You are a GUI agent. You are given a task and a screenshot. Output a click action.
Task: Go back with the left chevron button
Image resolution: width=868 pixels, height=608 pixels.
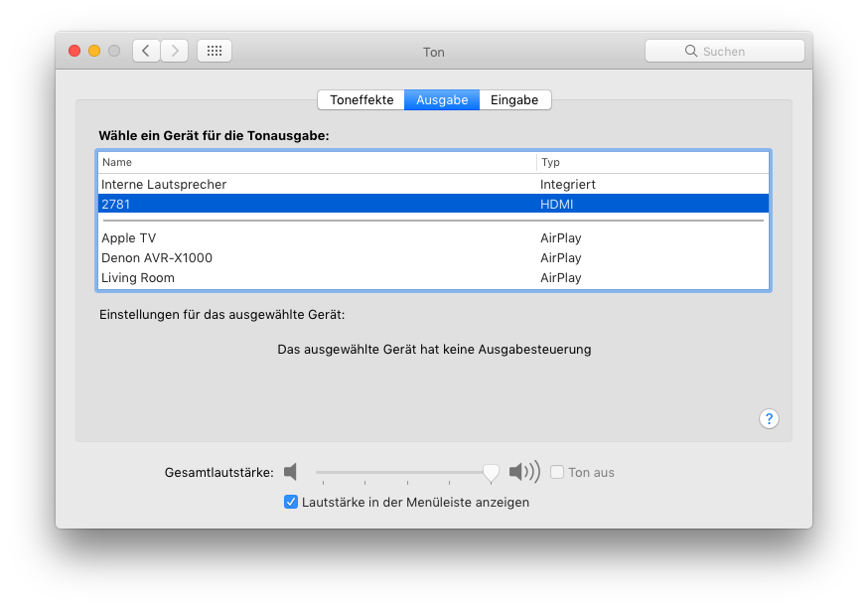pos(146,51)
